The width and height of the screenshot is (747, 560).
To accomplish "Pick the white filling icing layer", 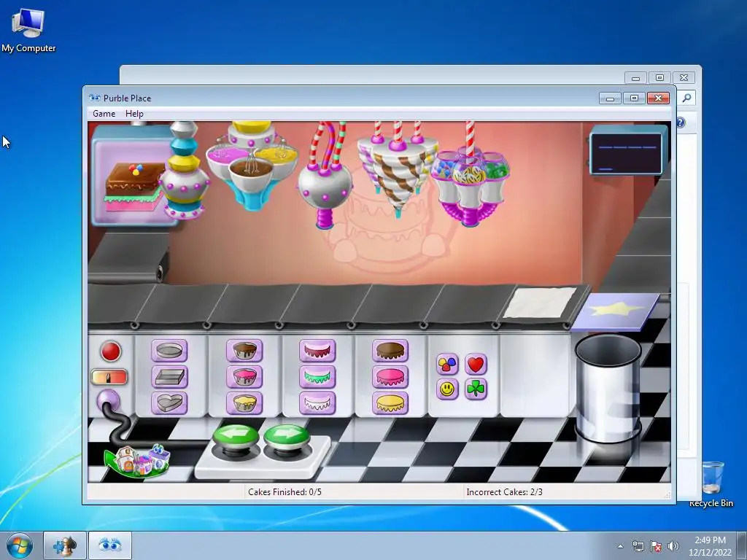I will tap(317, 402).
